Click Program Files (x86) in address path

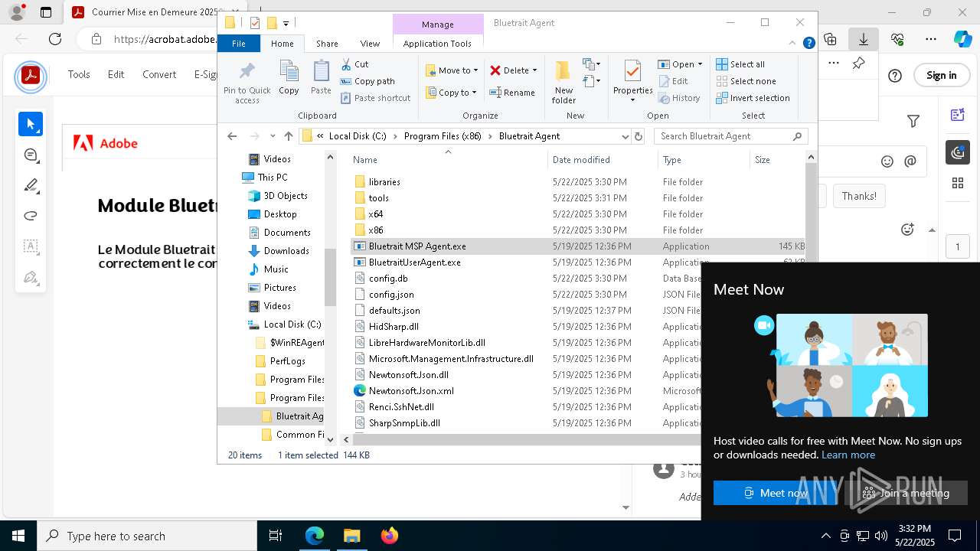coord(443,136)
